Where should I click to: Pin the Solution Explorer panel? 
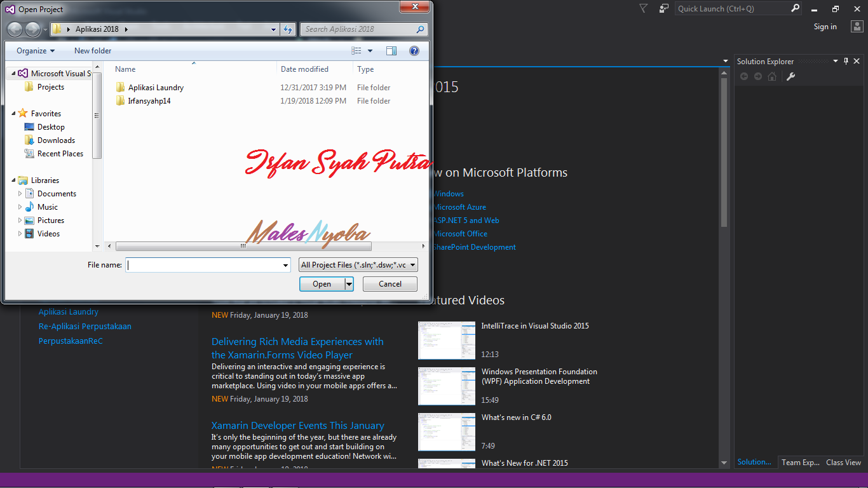tap(846, 62)
